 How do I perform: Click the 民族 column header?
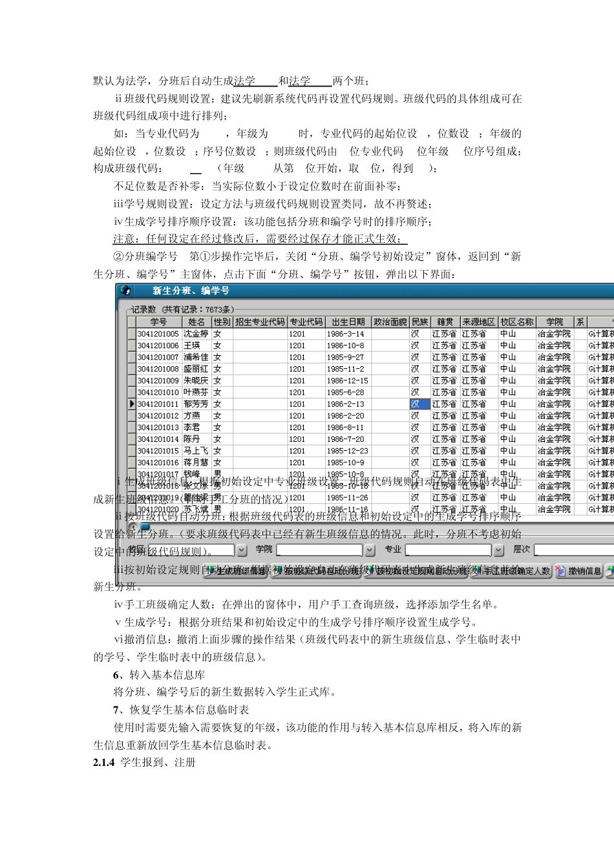tap(419, 322)
